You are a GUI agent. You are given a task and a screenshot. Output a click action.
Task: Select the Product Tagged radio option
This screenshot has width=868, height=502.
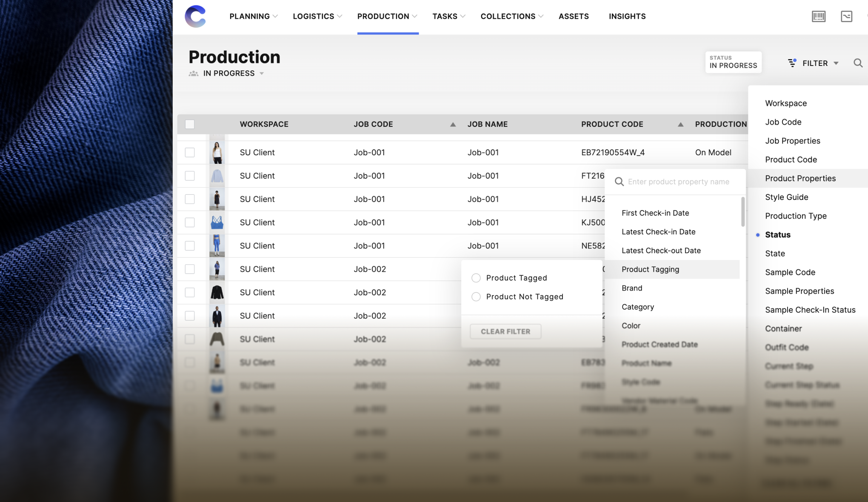point(476,278)
